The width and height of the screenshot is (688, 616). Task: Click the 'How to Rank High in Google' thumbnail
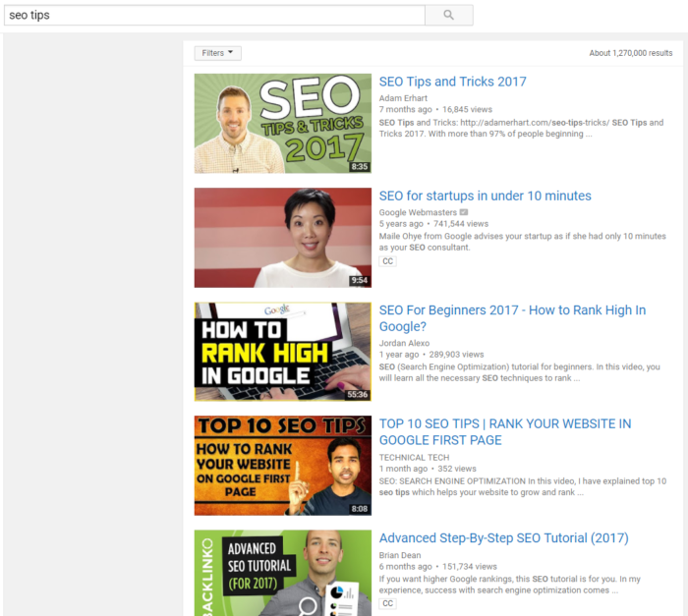(283, 352)
